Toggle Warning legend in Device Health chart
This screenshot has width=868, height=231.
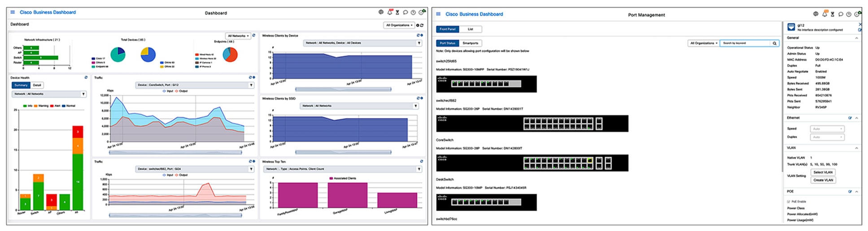click(41, 106)
